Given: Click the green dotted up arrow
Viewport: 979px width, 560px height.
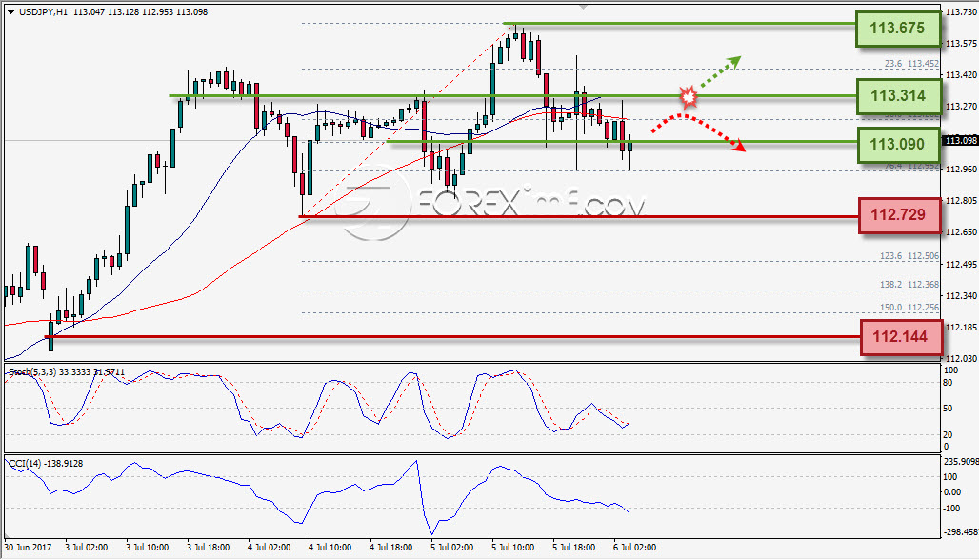Looking at the screenshot, I should (719, 72).
